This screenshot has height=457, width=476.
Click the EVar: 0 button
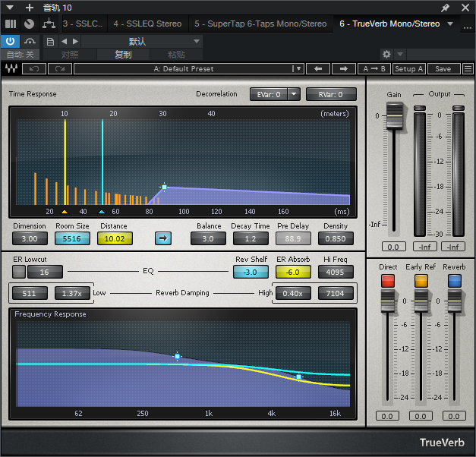tap(268, 94)
